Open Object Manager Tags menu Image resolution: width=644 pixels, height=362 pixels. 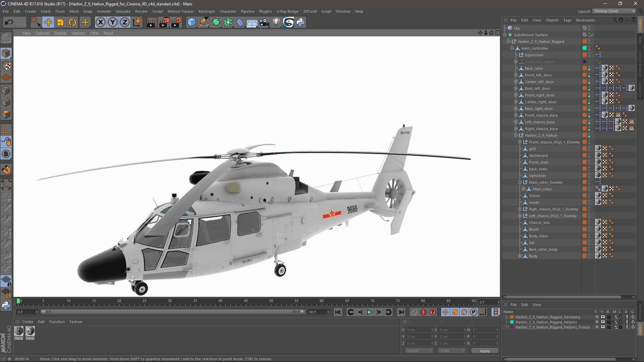click(567, 20)
